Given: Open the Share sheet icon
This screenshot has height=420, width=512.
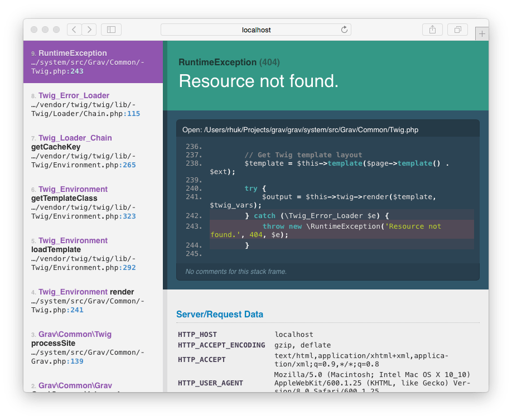Looking at the screenshot, I should tap(432, 30).
